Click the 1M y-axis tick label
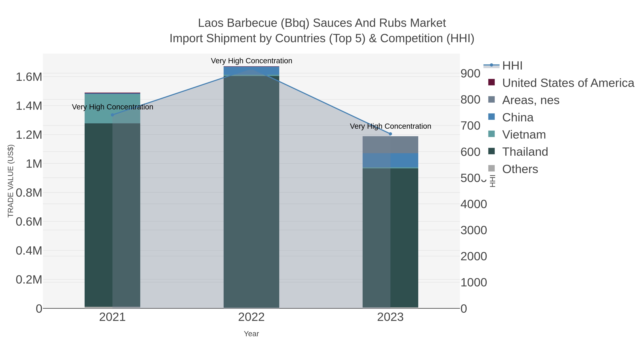644x362 pixels. coord(34,164)
